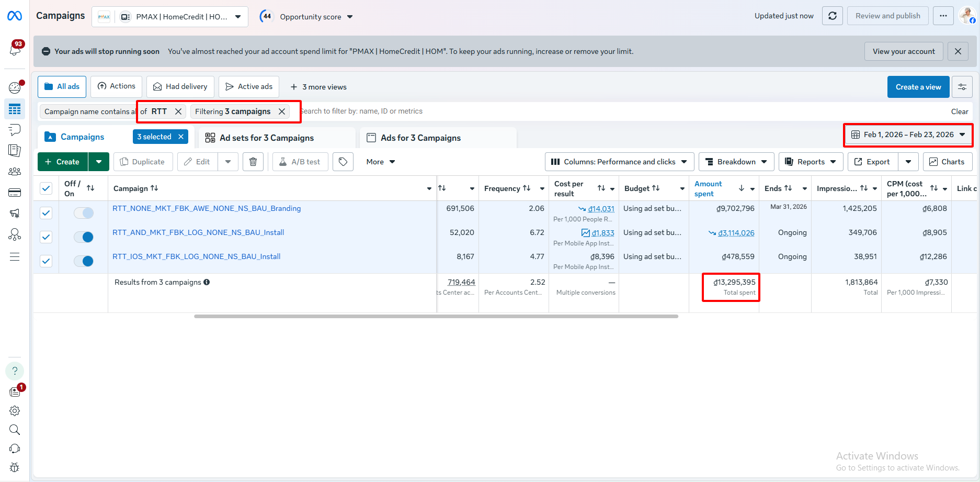Open the help question mark icon
The width and height of the screenshot is (980, 482).
15,371
